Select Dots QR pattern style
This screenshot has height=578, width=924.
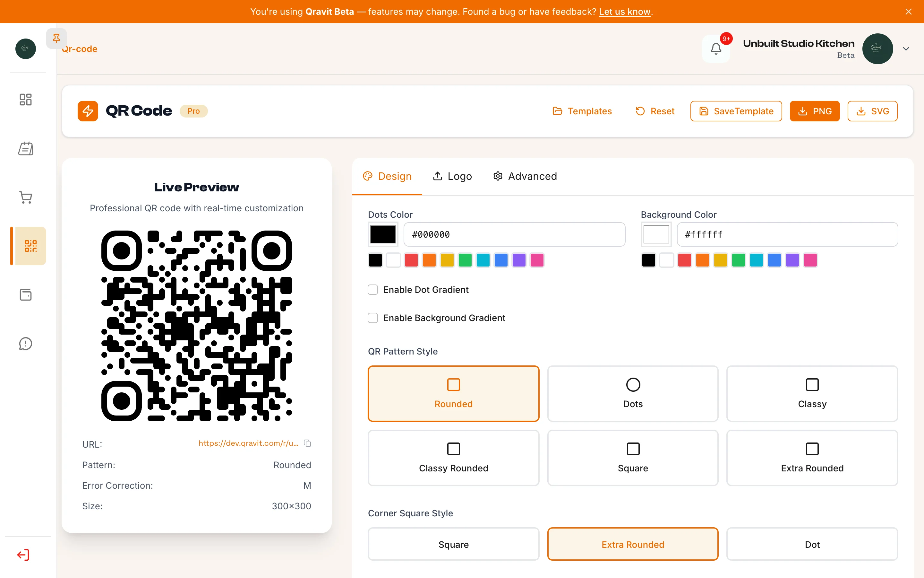coord(633,394)
